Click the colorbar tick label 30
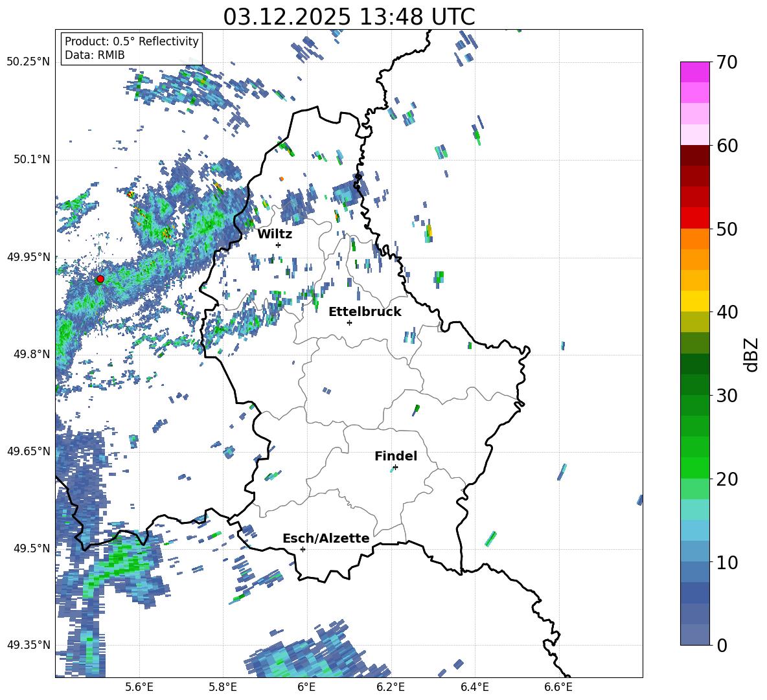767x700 pixels. (726, 396)
